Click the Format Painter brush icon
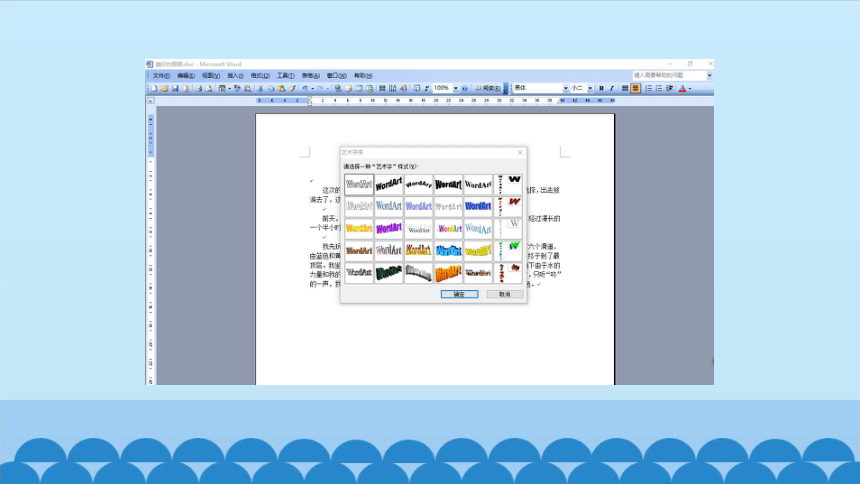 coord(292,88)
